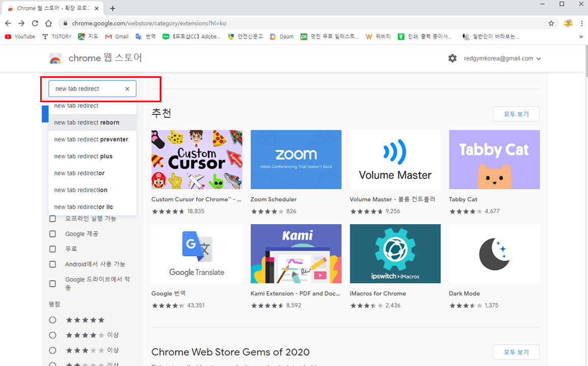Image resolution: width=588 pixels, height=366 pixels.
Task: Select the three stars 이상 radio button
Action: pyautogui.click(x=52, y=350)
